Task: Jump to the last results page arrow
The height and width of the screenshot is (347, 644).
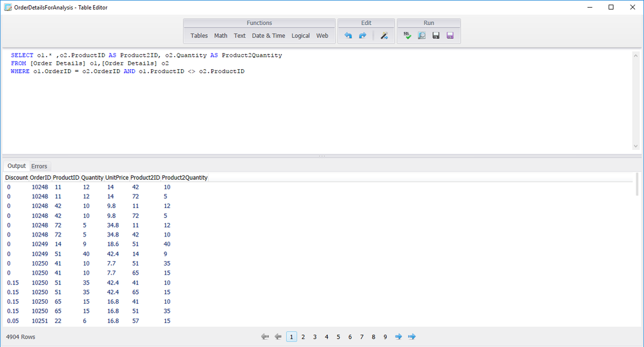Action: pos(412,337)
